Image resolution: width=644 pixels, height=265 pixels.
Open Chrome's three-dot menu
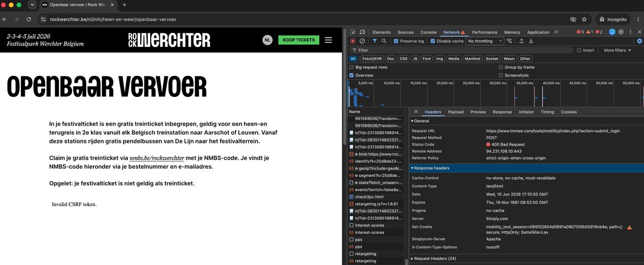coord(638,19)
